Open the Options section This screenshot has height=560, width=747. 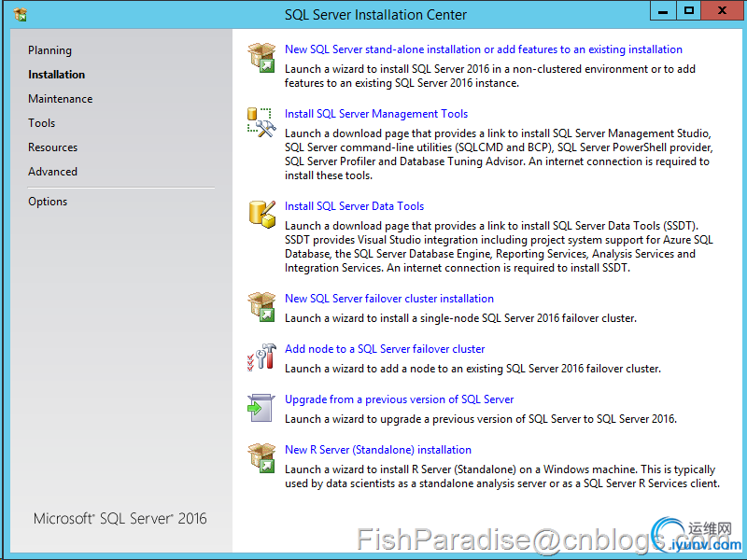(x=48, y=202)
